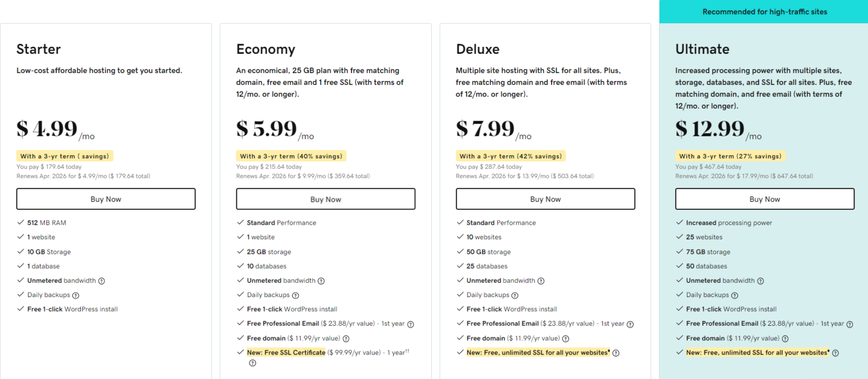Select the Deluxe plan heading
Viewport: 868px width, 379px height.
tap(478, 49)
